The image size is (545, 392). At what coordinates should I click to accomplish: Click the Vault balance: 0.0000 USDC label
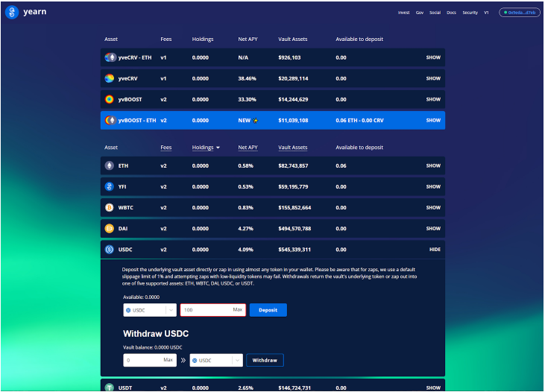coord(153,347)
